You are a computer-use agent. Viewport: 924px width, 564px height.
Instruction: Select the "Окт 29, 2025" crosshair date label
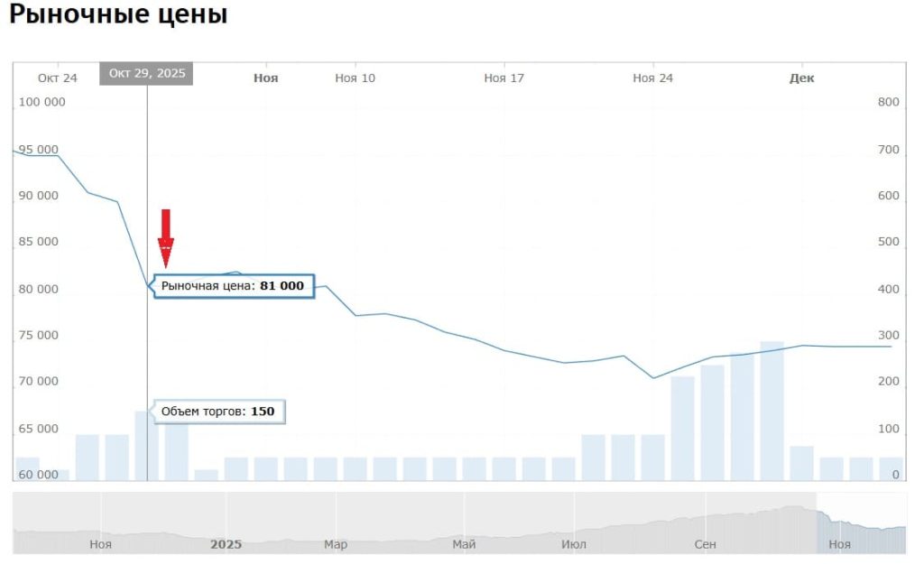pyautogui.click(x=146, y=74)
